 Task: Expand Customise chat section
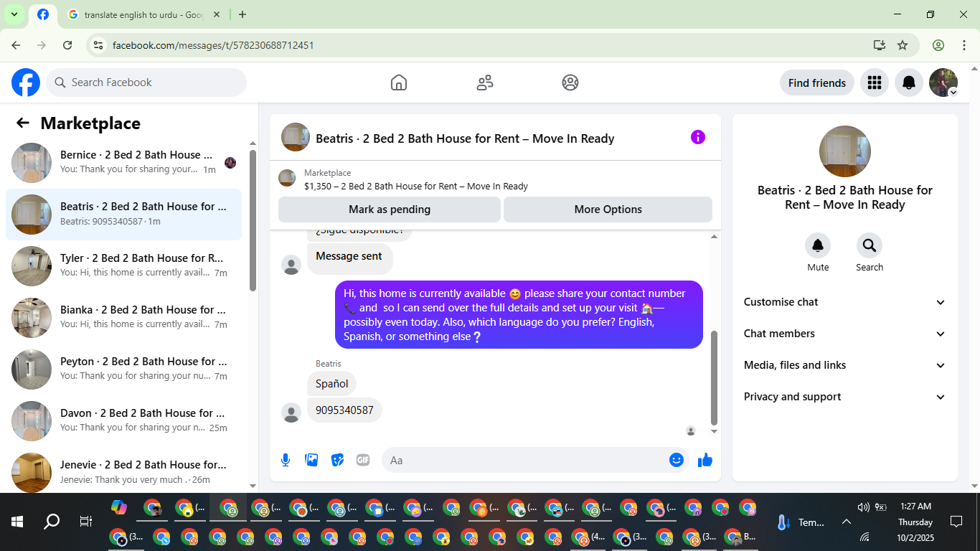(845, 302)
